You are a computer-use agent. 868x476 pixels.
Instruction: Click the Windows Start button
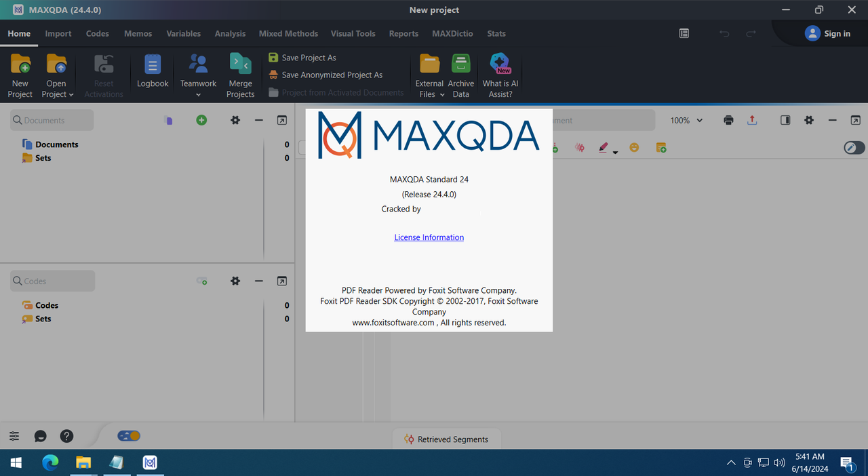click(16, 462)
